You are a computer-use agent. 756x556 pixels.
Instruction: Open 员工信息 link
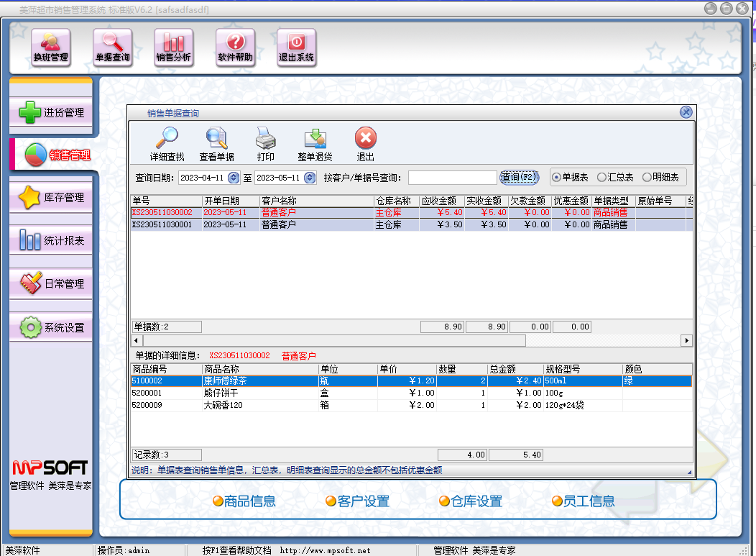point(584,501)
